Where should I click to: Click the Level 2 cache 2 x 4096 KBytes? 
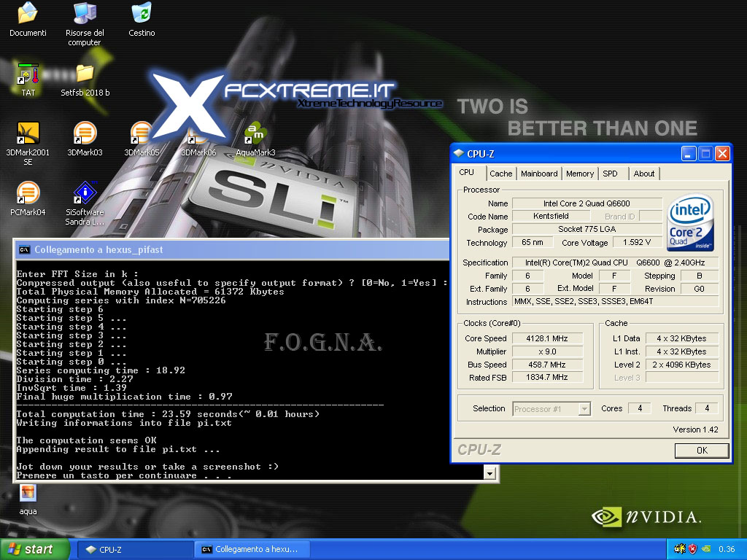682,365
